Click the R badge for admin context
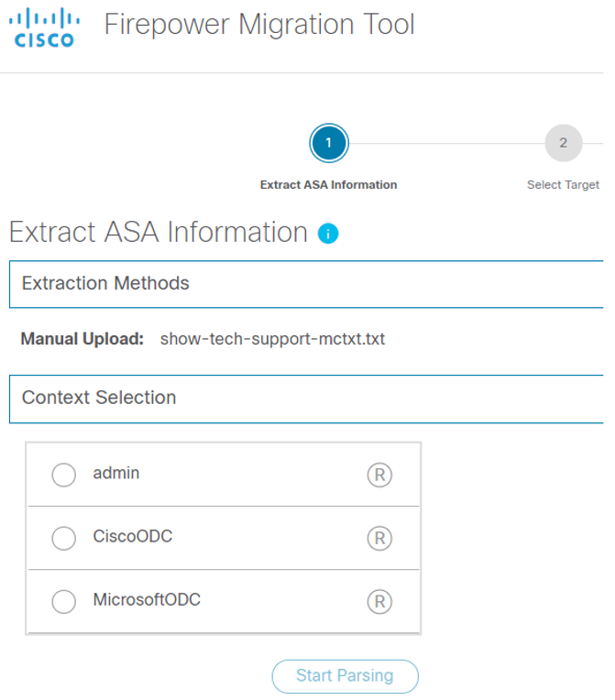 (x=379, y=475)
